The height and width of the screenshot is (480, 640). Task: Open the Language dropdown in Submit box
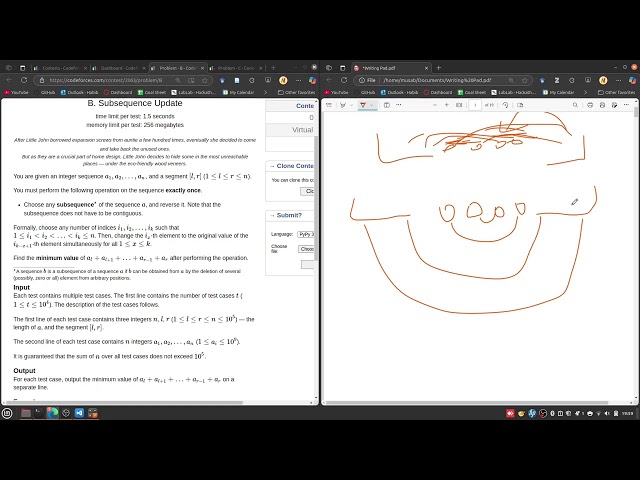tap(306, 234)
